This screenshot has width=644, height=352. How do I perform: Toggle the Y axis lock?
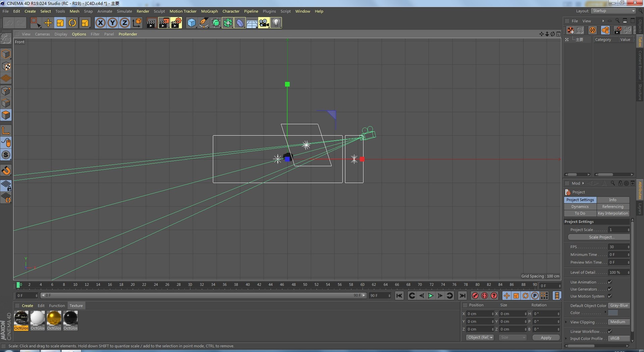click(112, 23)
